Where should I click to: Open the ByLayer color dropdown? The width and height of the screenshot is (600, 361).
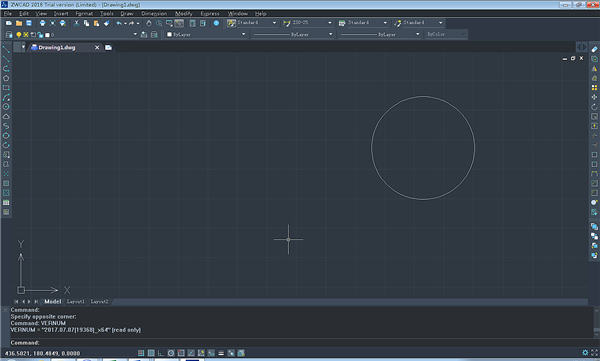click(x=207, y=34)
